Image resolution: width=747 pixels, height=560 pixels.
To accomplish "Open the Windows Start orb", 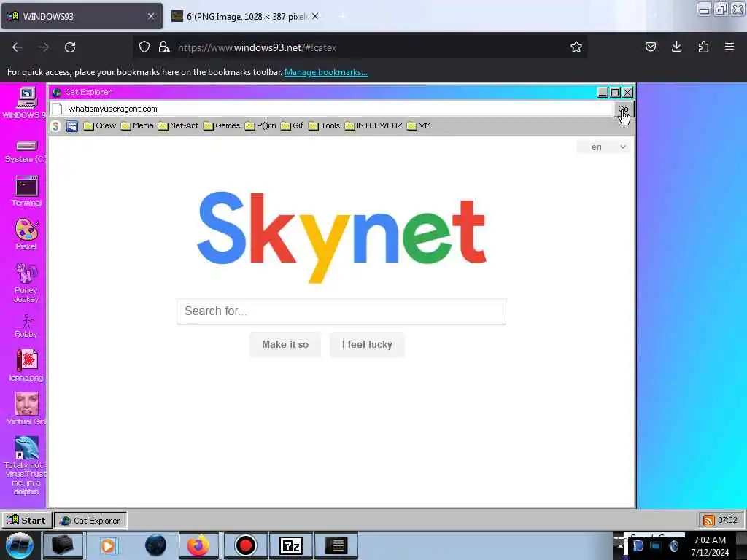I will (x=20, y=545).
